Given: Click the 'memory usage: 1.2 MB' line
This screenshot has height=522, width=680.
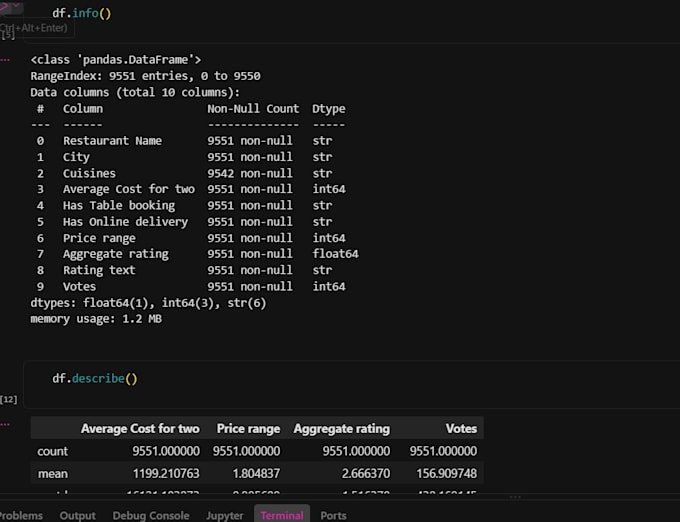Looking at the screenshot, I should coord(96,319).
